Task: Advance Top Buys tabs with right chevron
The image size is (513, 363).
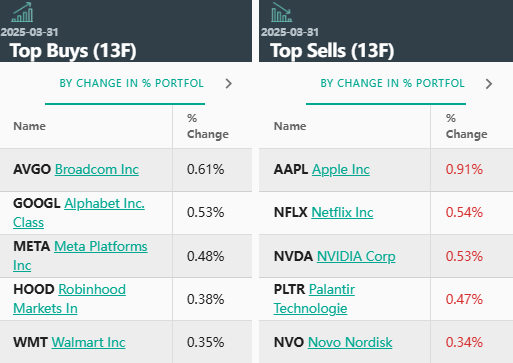Action: click(x=228, y=83)
